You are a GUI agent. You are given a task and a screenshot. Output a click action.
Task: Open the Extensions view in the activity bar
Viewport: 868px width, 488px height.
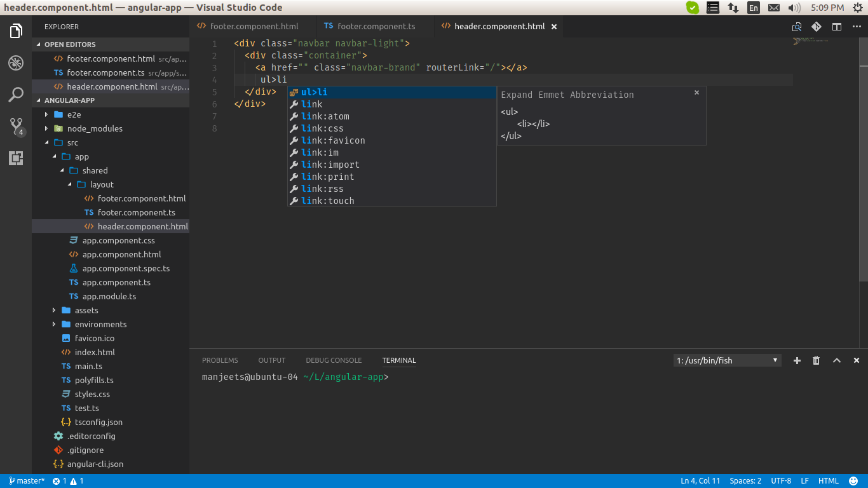pyautogui.click(x=15, y=158)
